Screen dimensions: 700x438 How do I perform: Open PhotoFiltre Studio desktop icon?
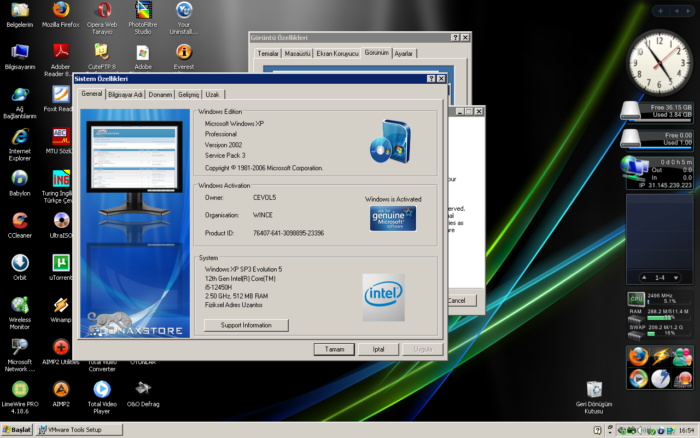143,17
